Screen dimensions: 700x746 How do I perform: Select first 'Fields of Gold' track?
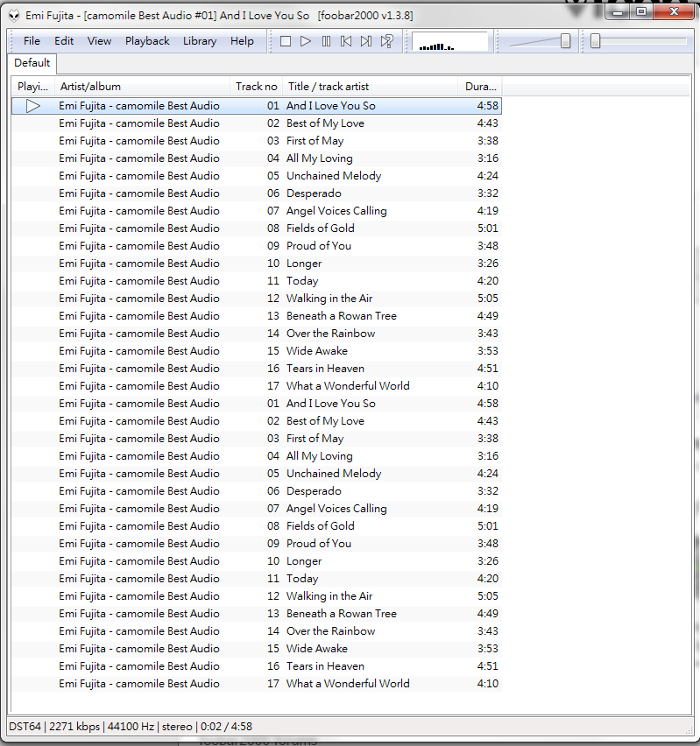[x=257, y=229]
